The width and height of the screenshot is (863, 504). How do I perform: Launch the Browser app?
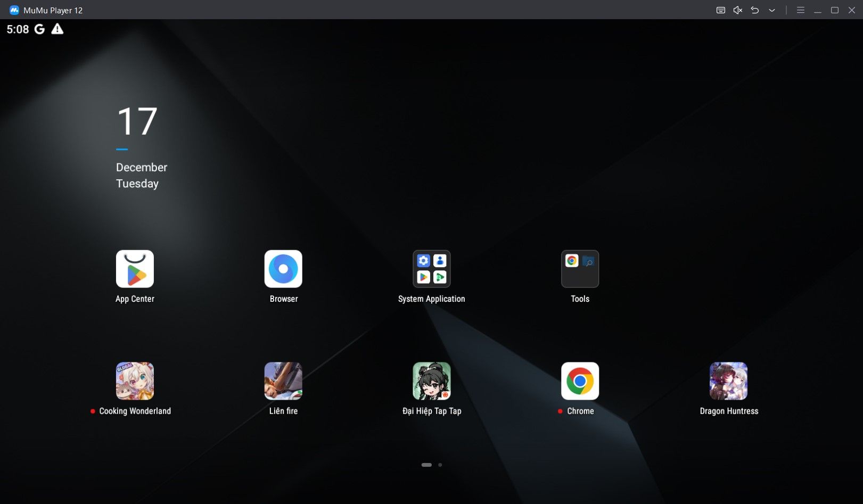pos(283,269)
